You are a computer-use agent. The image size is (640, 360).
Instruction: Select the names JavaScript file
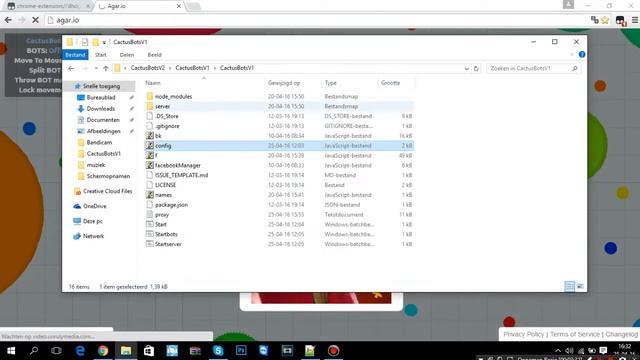[x=163, y=195]
